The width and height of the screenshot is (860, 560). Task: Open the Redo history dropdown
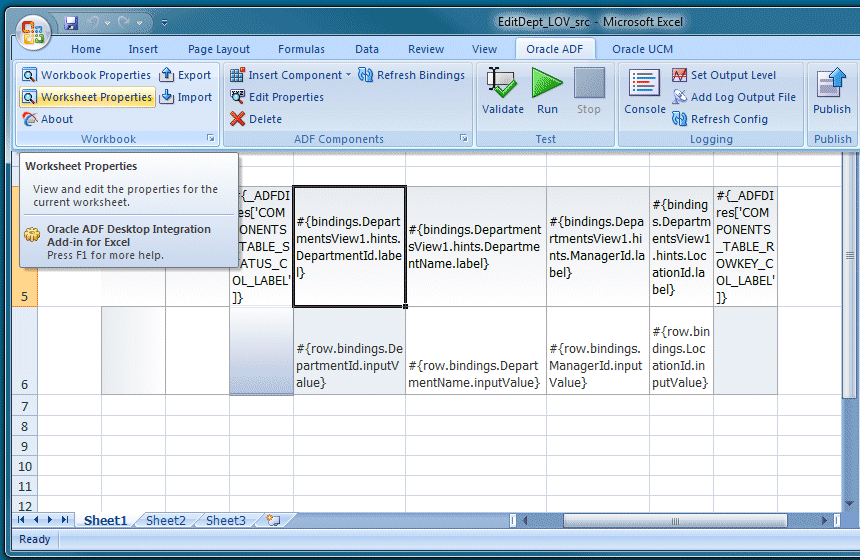point(139,23)
